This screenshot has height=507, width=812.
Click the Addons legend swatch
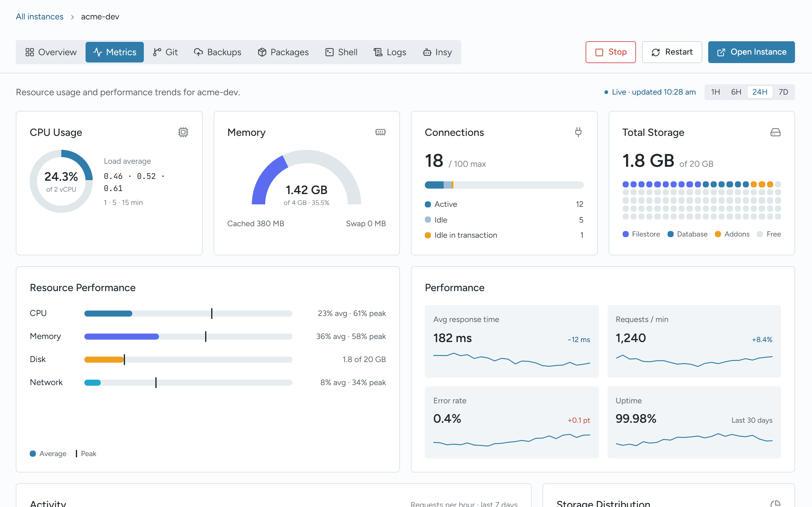click(x=718, y=234)
